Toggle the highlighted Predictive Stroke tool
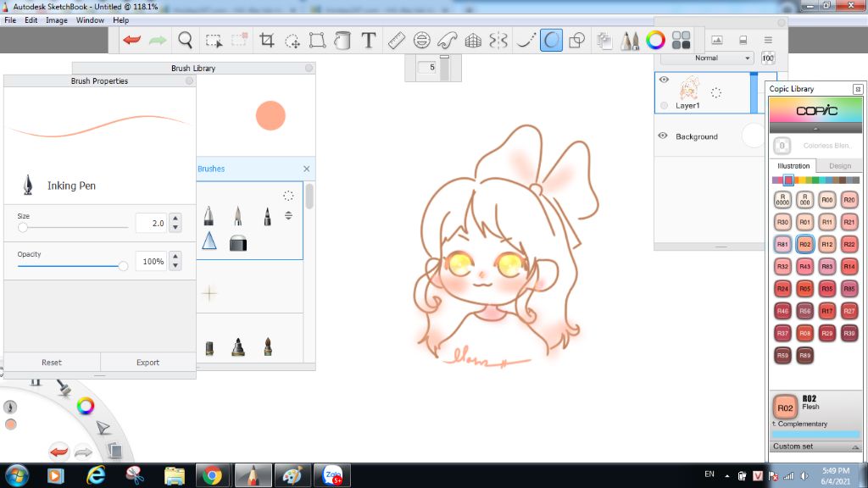 [x=551, y=40]
